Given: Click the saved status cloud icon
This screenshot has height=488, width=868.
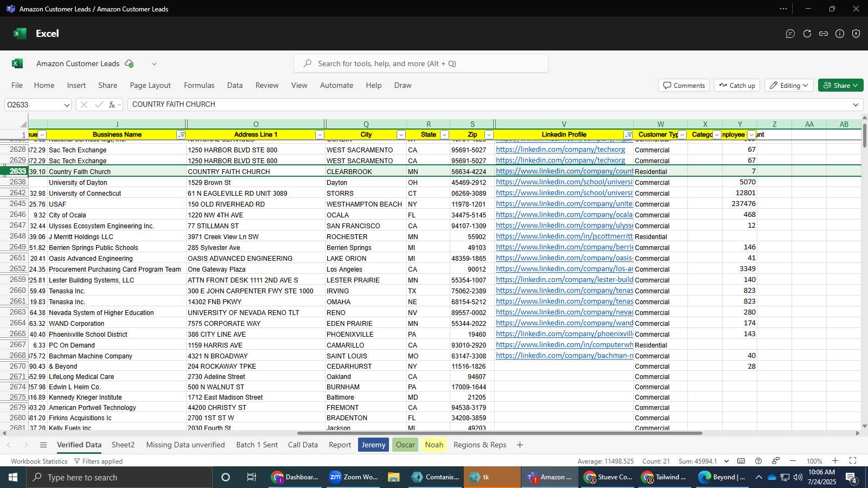Looking at the screenshot, I should point(129,63).
